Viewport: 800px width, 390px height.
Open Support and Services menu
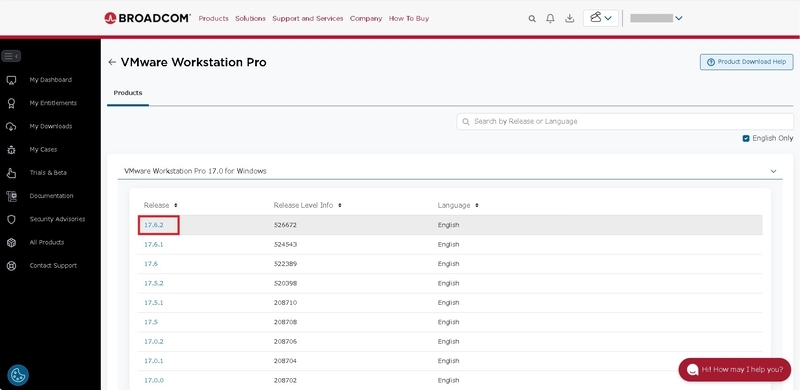tap(308, 18)
